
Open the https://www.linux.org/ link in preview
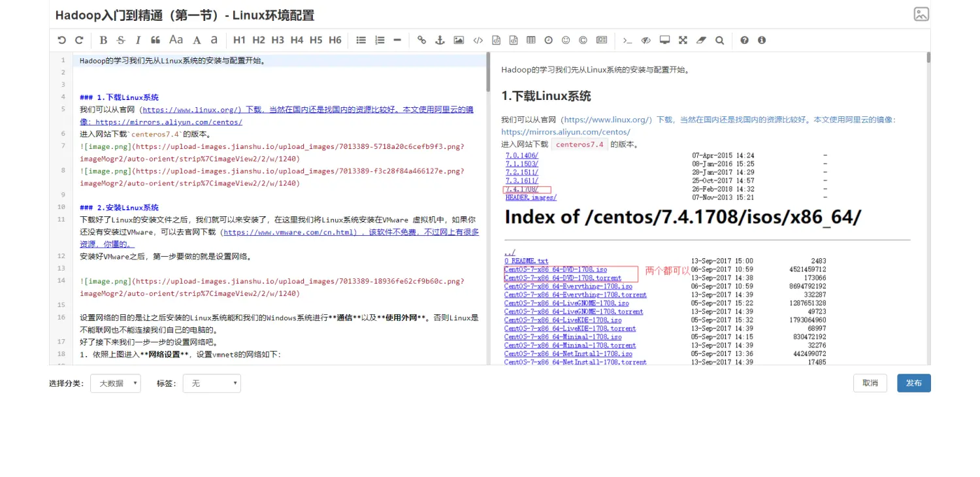click(x=608, y=120)
